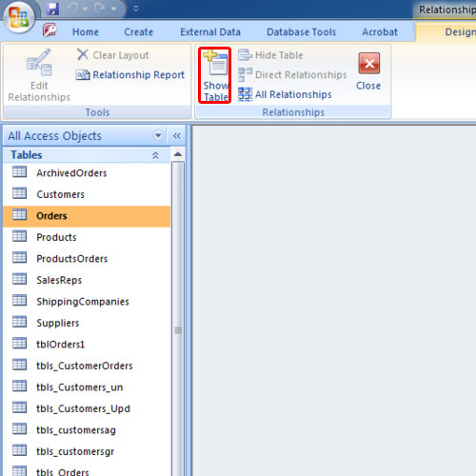Collapse the Tables group chevron
Viewport: 476px width, 476px height.
tap(155, 155)
